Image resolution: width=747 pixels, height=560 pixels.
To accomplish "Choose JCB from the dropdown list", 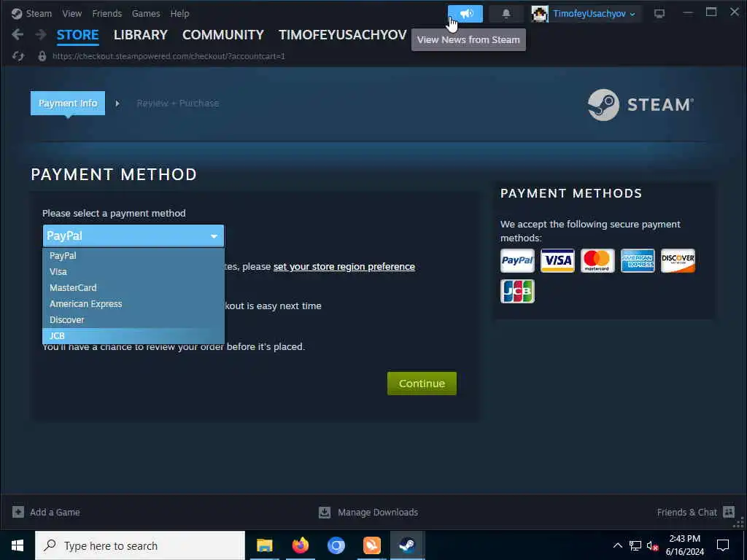I will 133,335.
